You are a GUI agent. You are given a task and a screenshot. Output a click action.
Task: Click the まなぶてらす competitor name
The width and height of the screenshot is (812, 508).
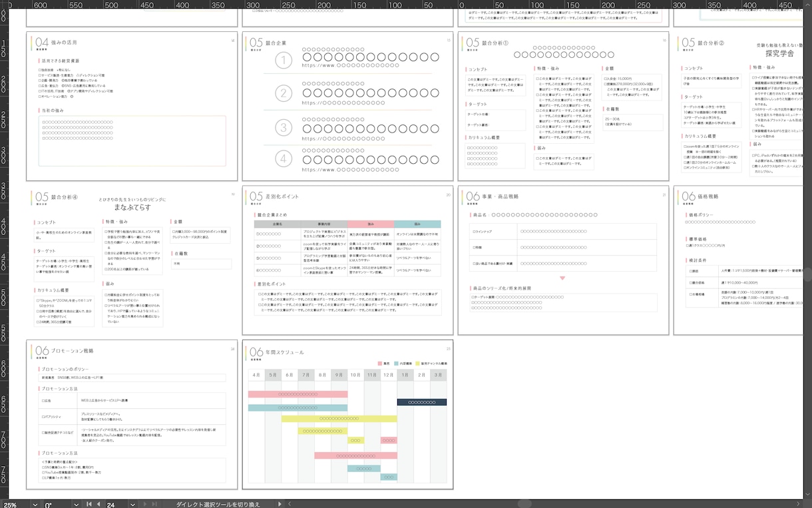[x=132, y=208]
